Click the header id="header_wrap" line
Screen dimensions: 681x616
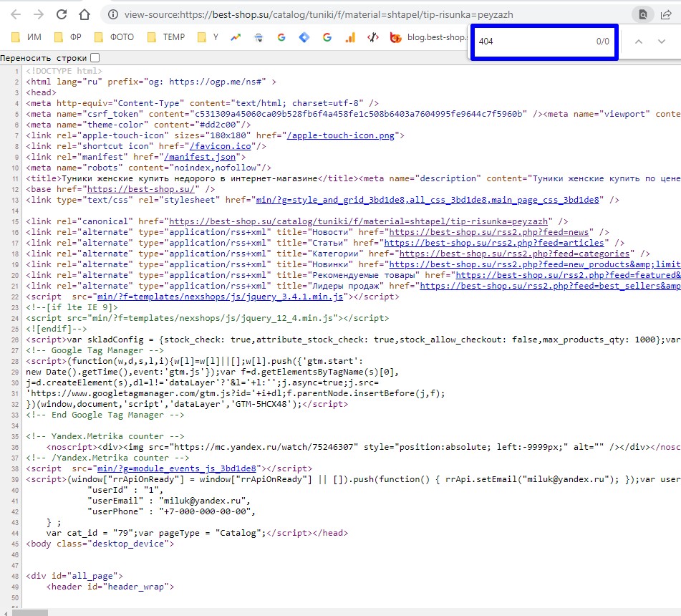pos(110,587)
